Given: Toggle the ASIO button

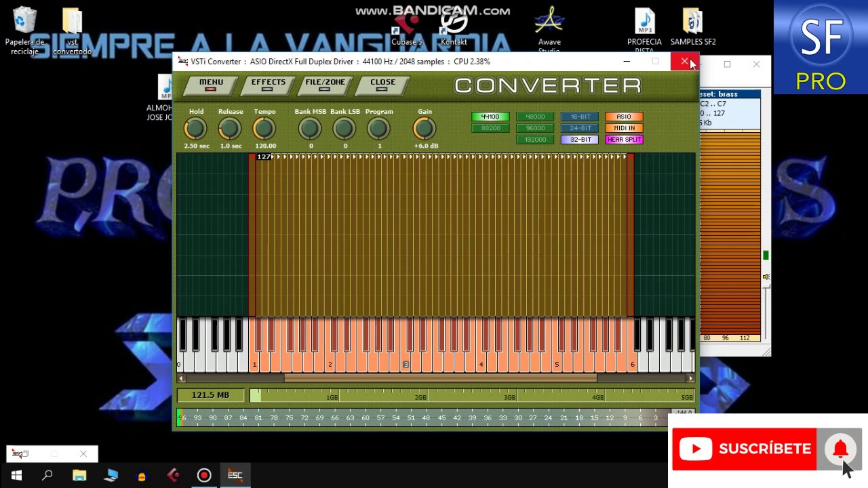Looking at the screenshot, I should (x=624, y=117).
